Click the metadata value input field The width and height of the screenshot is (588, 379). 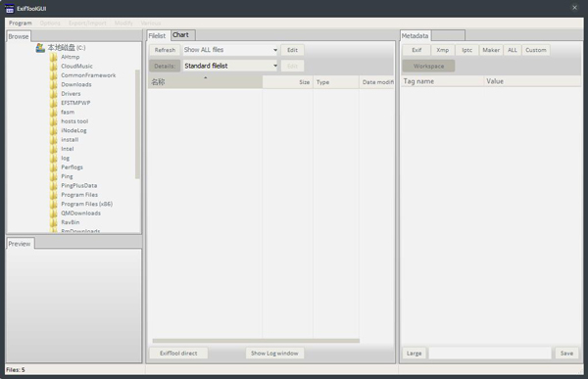click(490, 354)
